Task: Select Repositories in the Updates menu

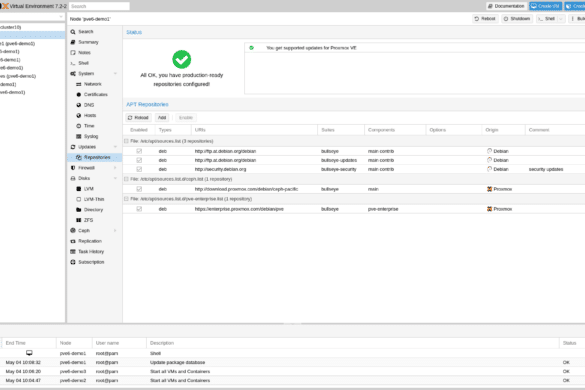Action: tap(95, 157)
